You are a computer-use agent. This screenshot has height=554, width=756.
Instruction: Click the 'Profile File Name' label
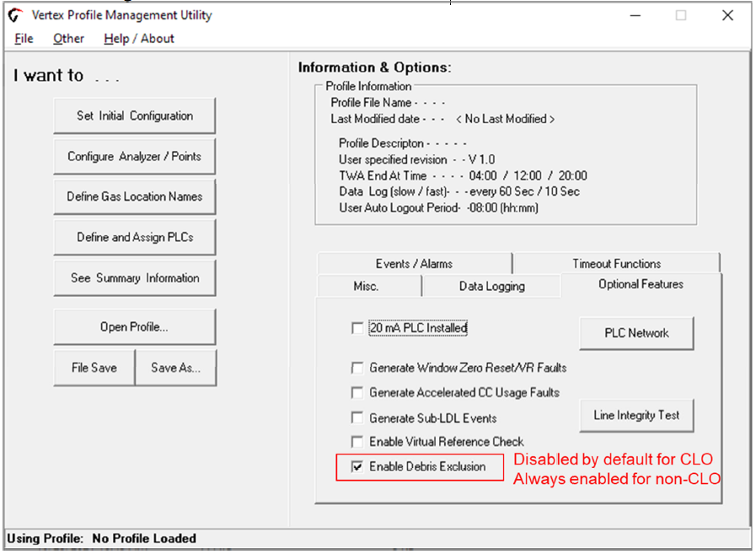[x=371, y=103]
